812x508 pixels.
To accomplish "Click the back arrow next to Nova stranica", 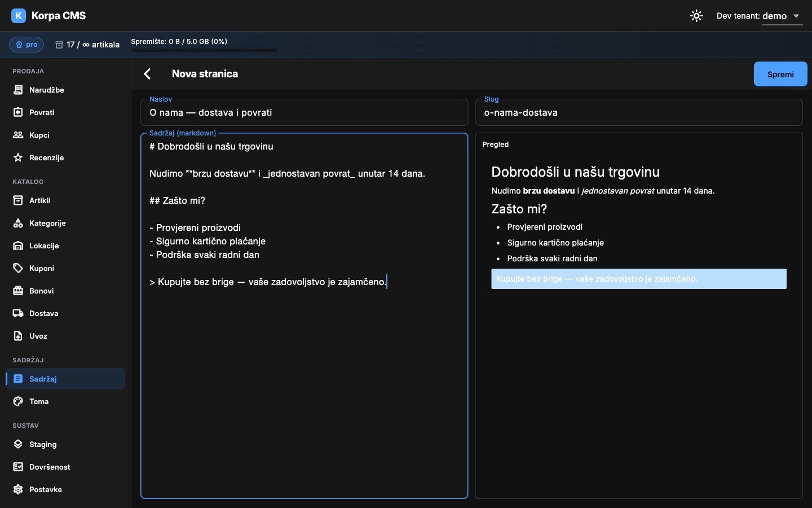I will pos(147,74).
